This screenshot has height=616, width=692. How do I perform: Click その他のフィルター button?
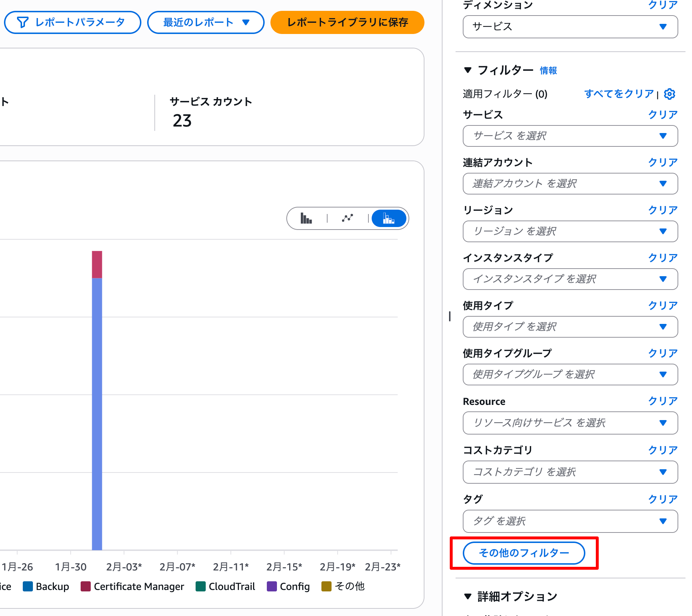524,553
